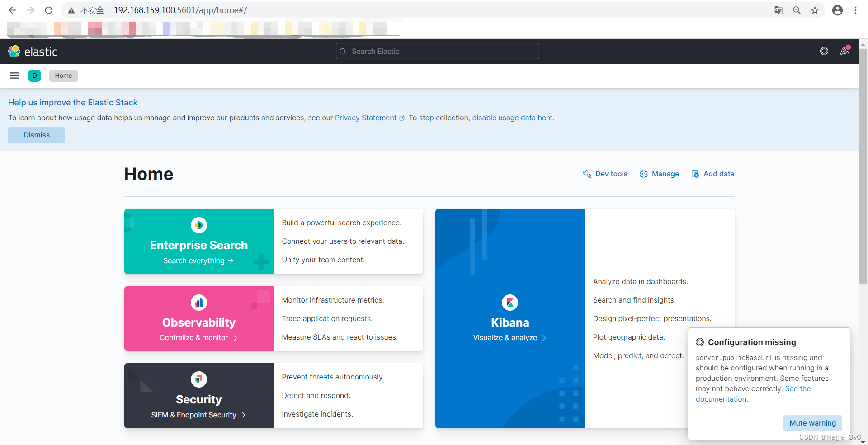The height and width of the screenshot is (445, 868).
Task: Click the Enterprise Search round logo icon
Action: [x=199, y=225]
